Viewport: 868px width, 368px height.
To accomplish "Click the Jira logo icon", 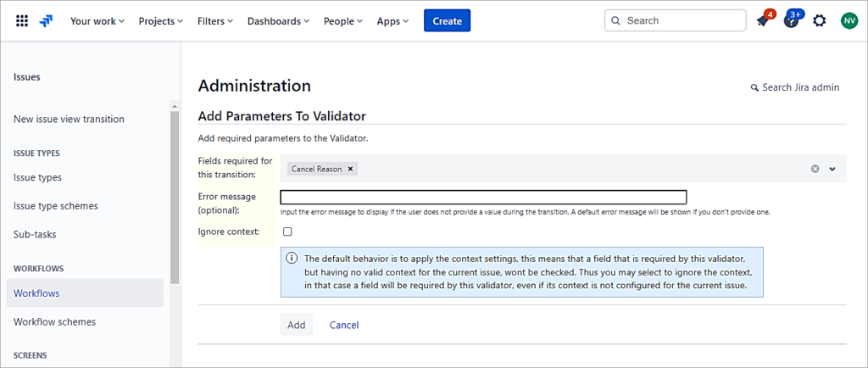I will point(46,21).
